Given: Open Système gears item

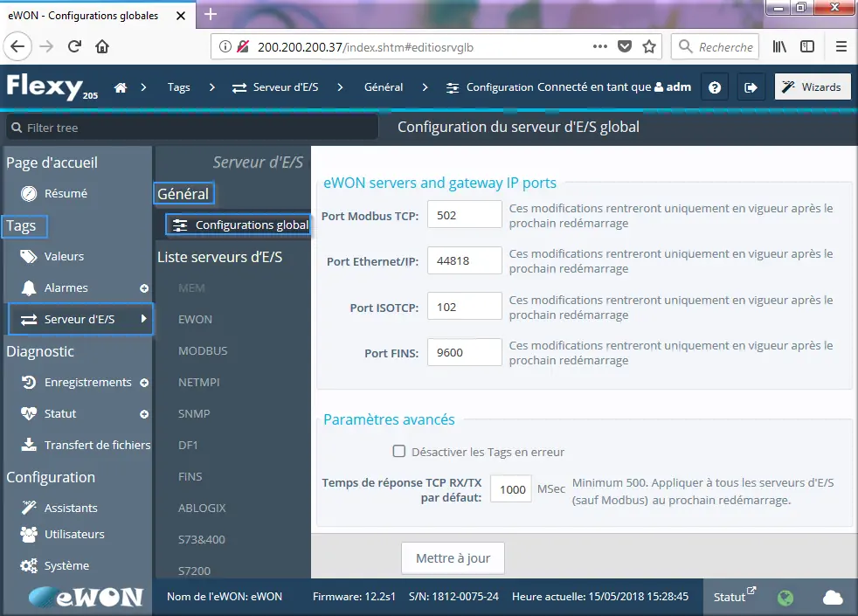Looking at the screenshot, I should (x=54, y=565).
